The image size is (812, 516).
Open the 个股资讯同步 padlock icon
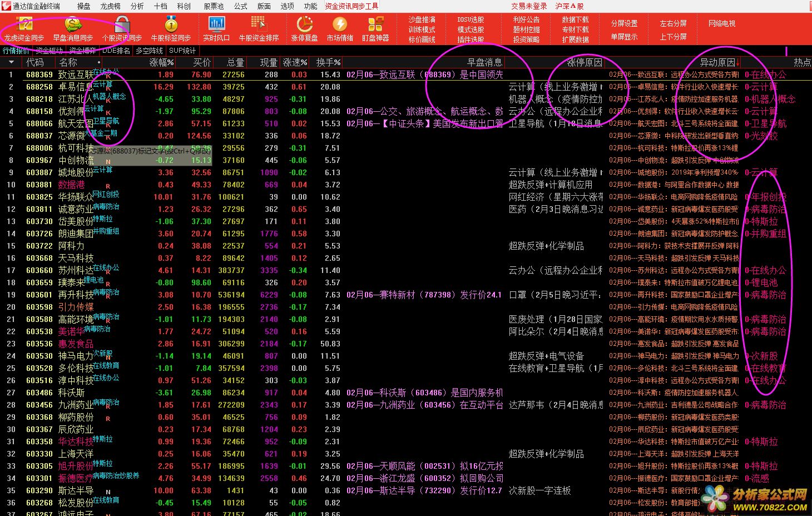(122, 24)
